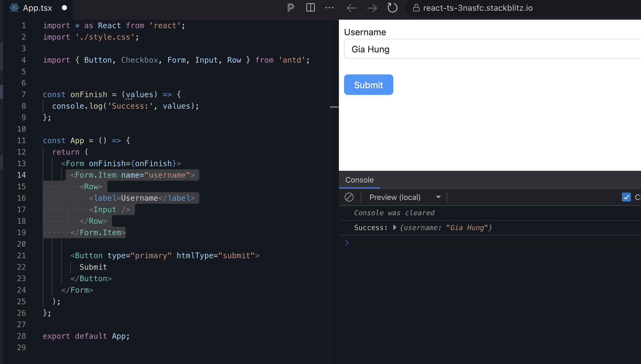The height and width of the screenshot is (364, 641).
Task: Click the more options ellipsis icon
Action: (330, 7)
